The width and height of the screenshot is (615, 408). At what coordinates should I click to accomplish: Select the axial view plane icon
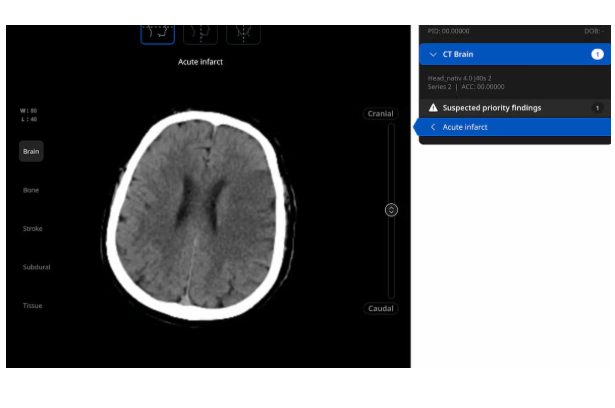point(158,32)
